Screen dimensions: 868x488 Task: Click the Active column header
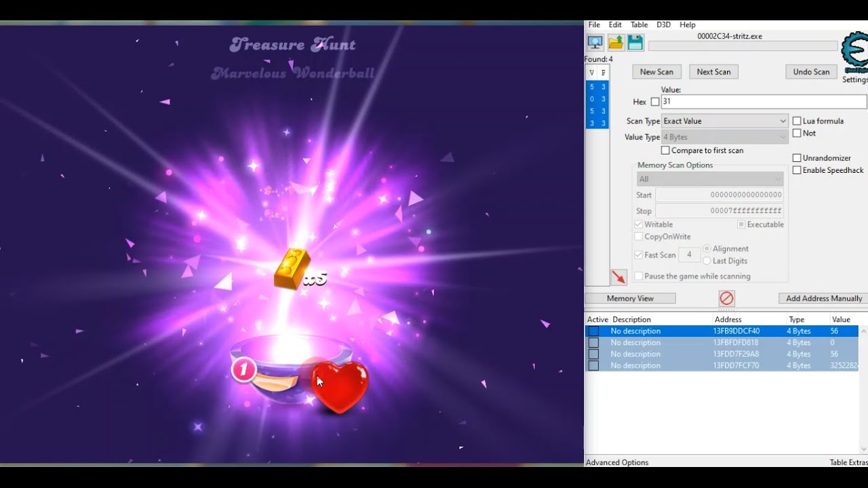(597, 319)
